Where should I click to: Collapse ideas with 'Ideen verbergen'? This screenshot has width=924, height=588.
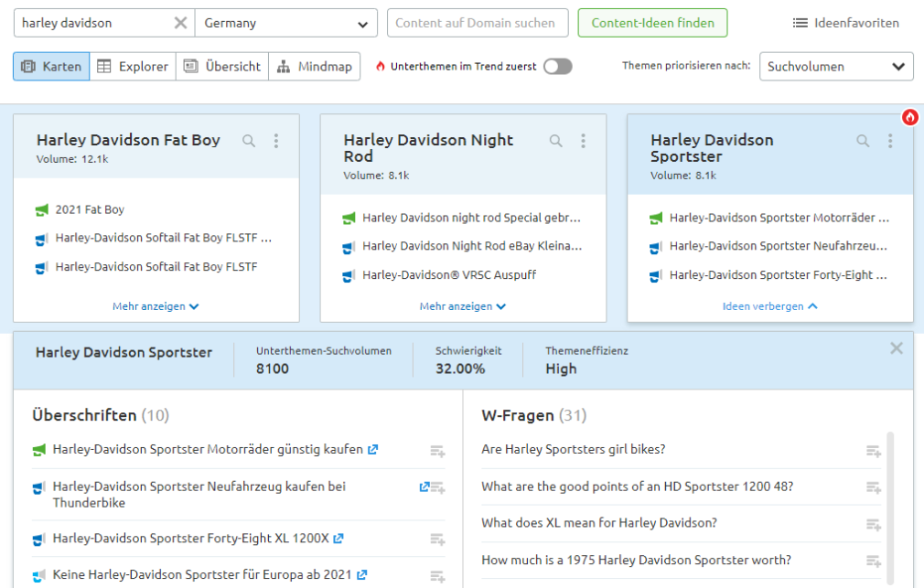click(x=769, y=306)
